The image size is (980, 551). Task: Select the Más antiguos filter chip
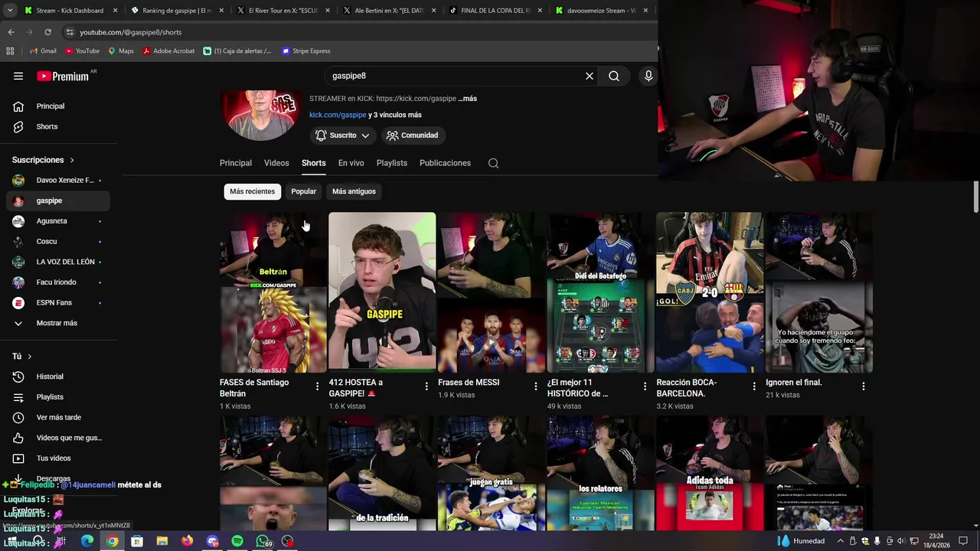(x=354, y=191)
